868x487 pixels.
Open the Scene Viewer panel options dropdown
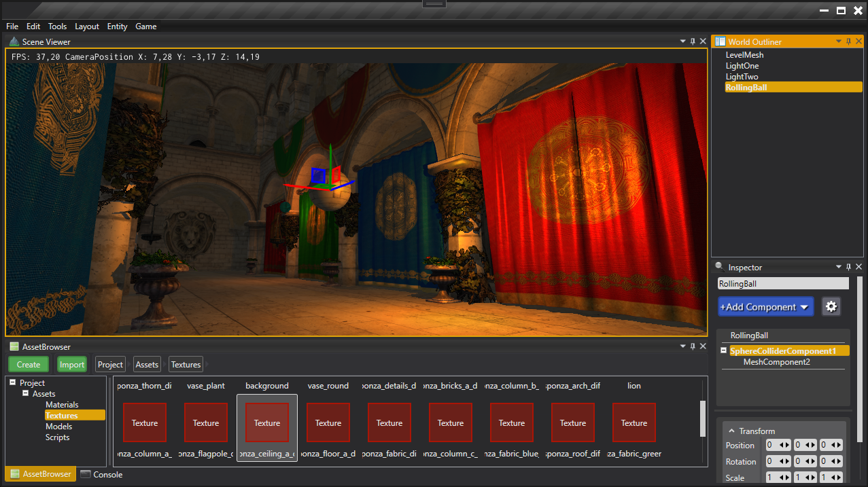point(682,41)
